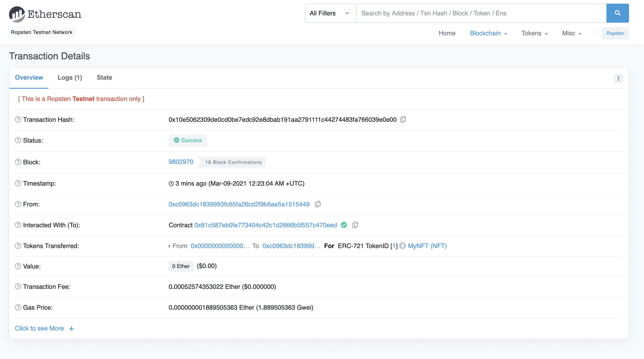Open the three-dot options menu
The height and width of the screenshot is (359, 644).
click(x=618, y=79)
